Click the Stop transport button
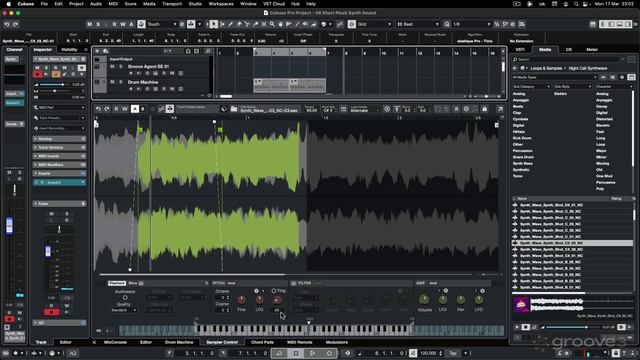This screenshot has width=640, height=360. (296, 353)
